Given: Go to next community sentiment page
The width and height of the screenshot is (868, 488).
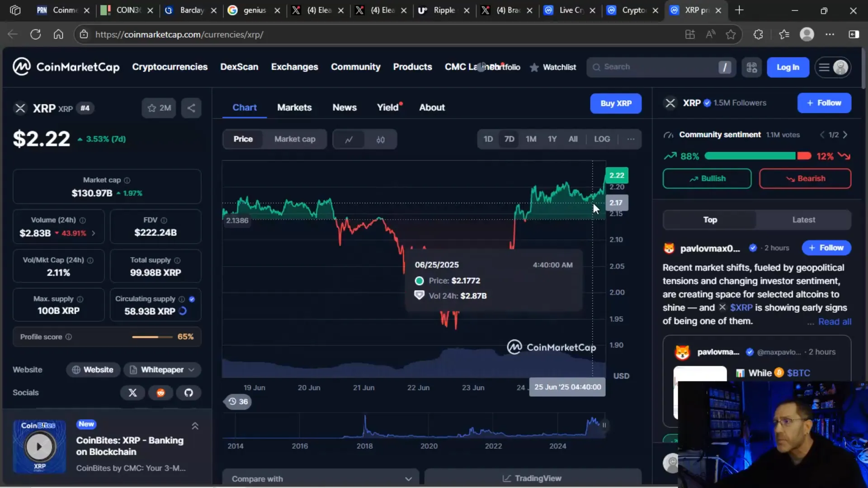Looking at the screenshot, I should (x=845, y=135).
